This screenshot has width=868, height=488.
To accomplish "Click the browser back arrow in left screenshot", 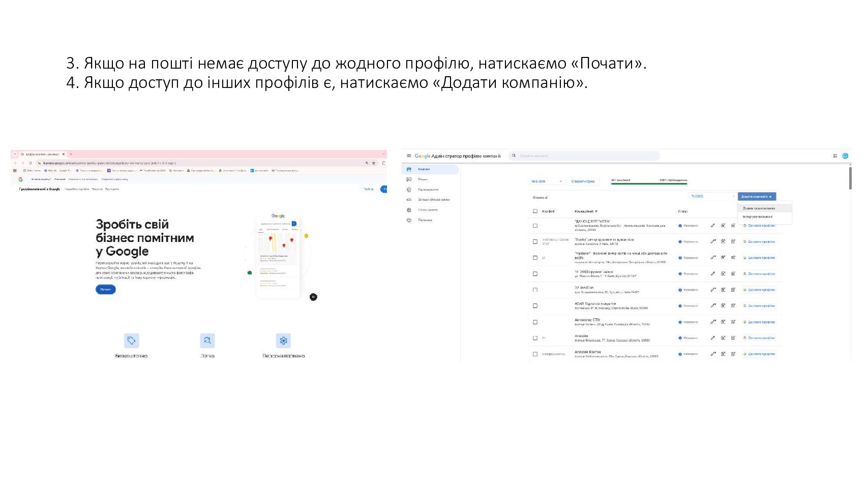I will [15, 163].
